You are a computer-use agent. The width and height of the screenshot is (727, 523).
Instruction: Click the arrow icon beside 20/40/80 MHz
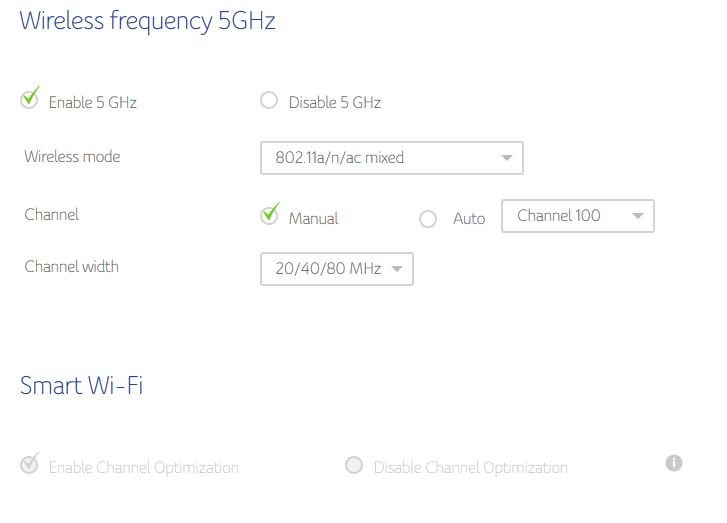tap(396, 269)
